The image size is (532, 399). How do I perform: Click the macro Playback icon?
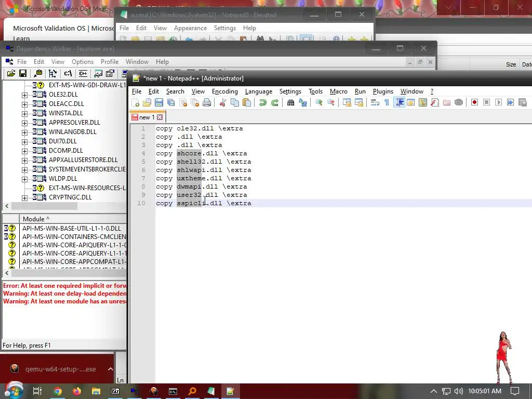click(498, 102)
